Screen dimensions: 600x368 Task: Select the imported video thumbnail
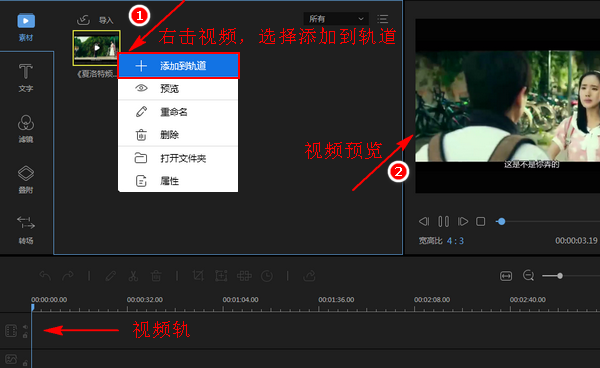[x=96, y=48]
